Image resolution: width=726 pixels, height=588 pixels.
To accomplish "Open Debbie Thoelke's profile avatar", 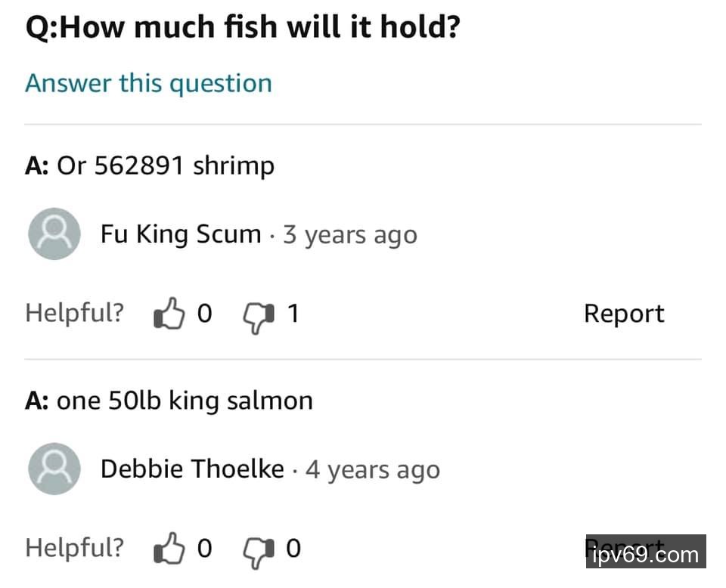I will click(x=54, y=469).
